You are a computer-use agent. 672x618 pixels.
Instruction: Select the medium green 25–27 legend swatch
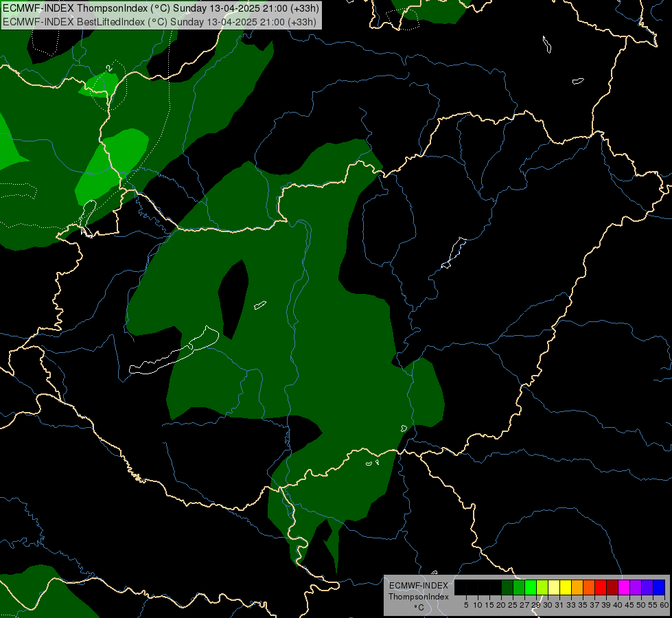tap(518, 587)
